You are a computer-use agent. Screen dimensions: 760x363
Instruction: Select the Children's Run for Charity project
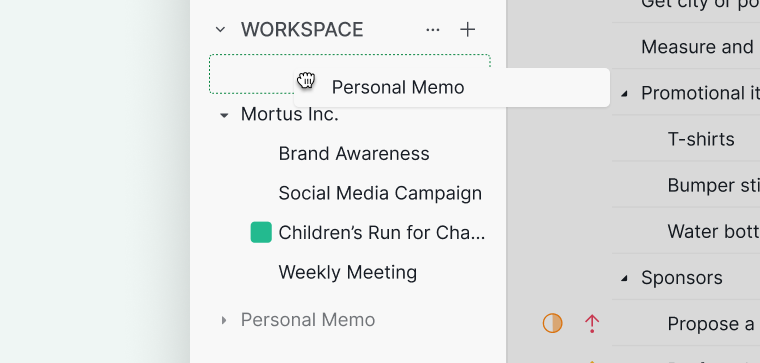(x=381, y=233)
